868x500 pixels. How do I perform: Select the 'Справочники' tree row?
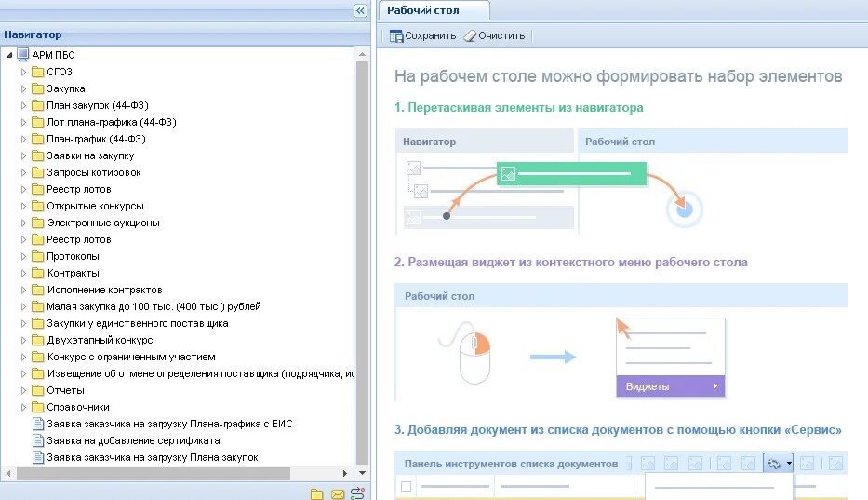tap(177, 407)
